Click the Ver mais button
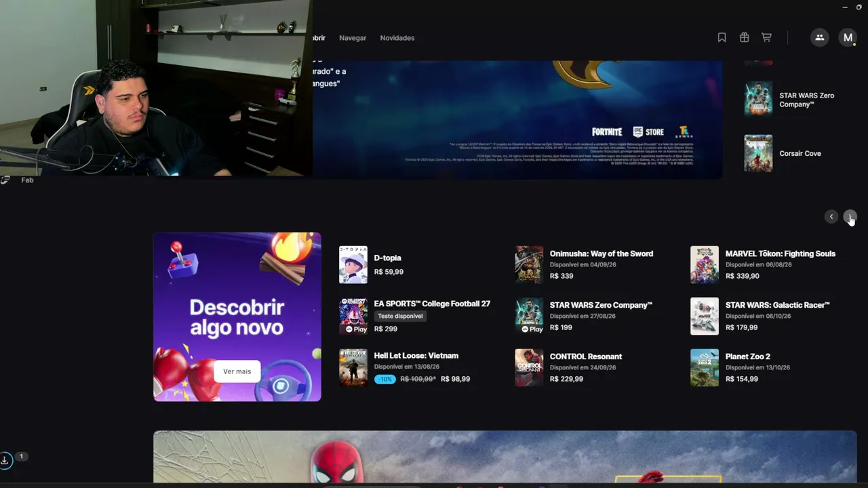The height and width of the screenshot is (488, 868). point(237,371)
